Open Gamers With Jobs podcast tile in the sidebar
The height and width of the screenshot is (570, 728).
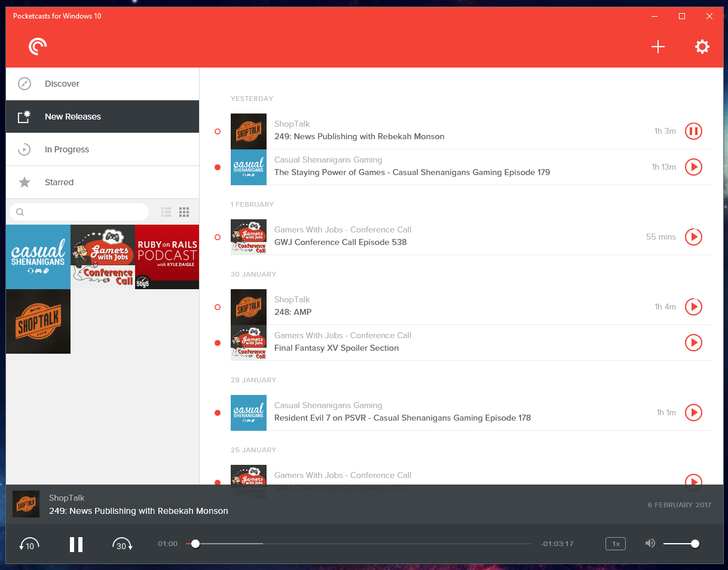[103, 257]
